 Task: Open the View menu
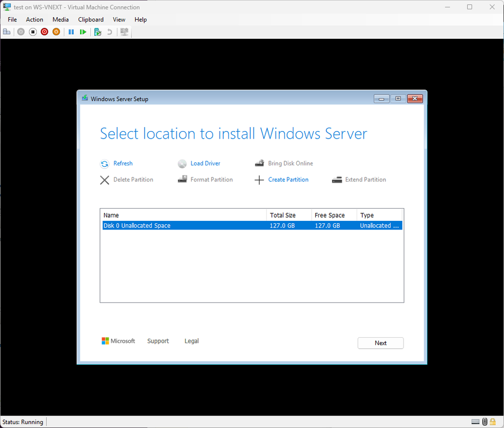pyautogui.click(x=119, y=20)
